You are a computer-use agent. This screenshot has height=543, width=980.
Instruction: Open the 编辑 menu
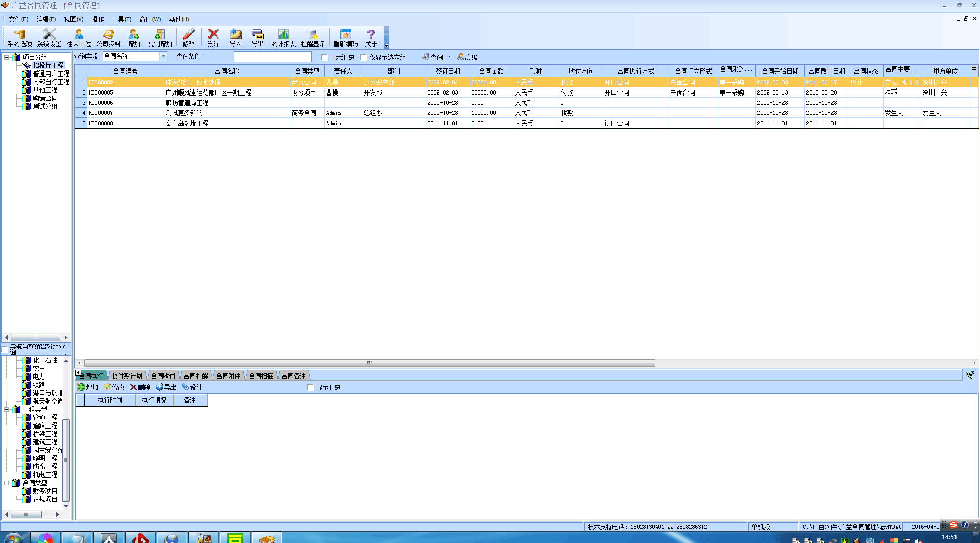[x=45, y=19]
